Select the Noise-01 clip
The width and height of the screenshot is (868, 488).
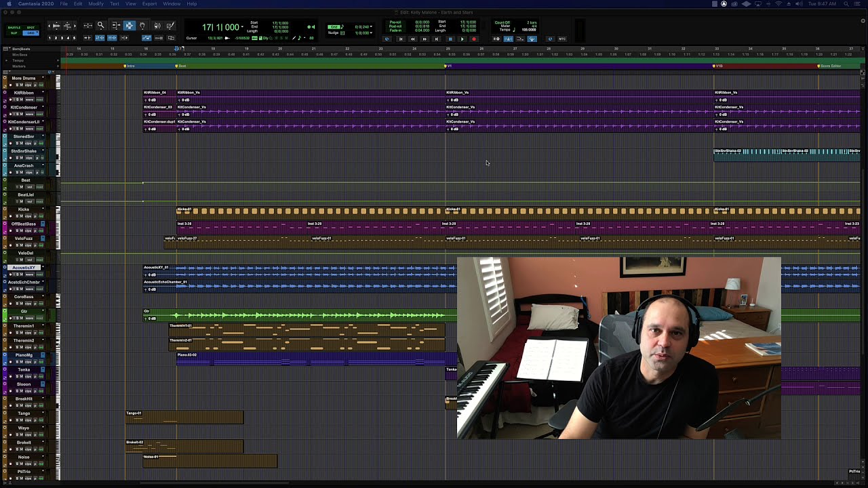(210, 461)
